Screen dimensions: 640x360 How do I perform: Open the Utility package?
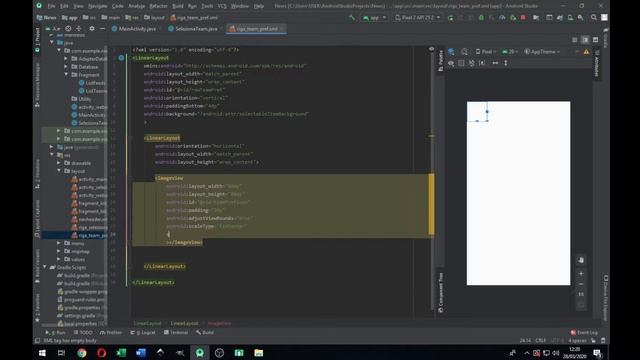click(x=81, y=99)
